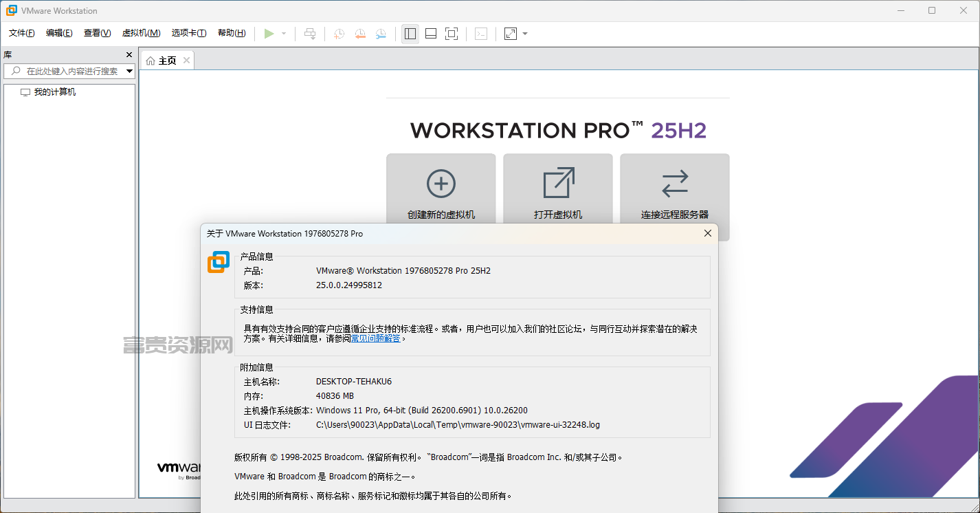Toggle the thumbnail bar view icon
This screenshot has height=513, width=980.
(x=431, y=33)
